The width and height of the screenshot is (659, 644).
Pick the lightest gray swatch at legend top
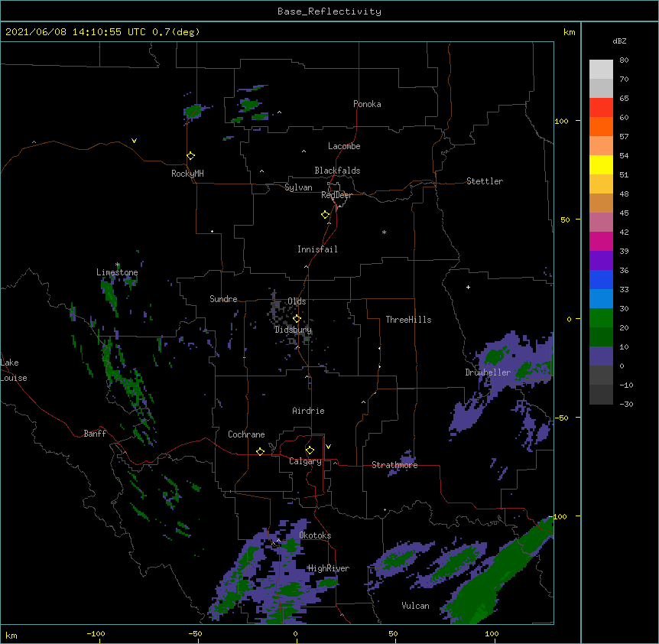coord(601,69)
